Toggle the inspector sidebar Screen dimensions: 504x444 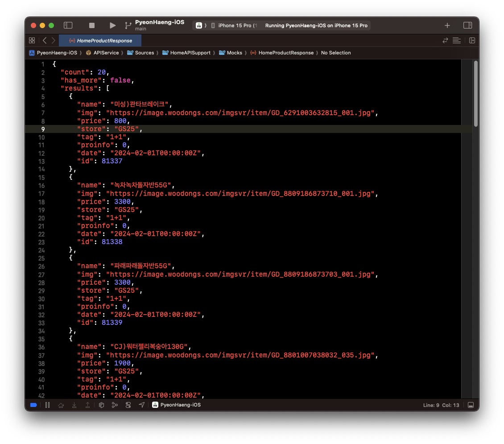467,25
